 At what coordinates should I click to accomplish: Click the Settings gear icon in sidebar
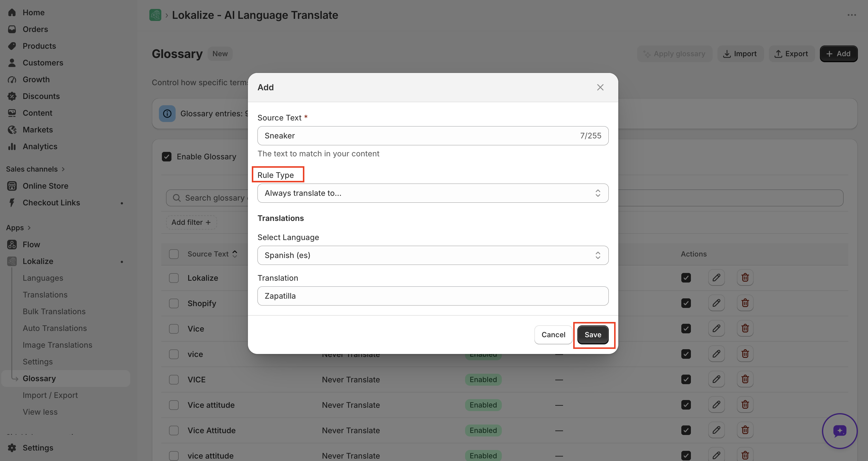click(x=12, y=448)
